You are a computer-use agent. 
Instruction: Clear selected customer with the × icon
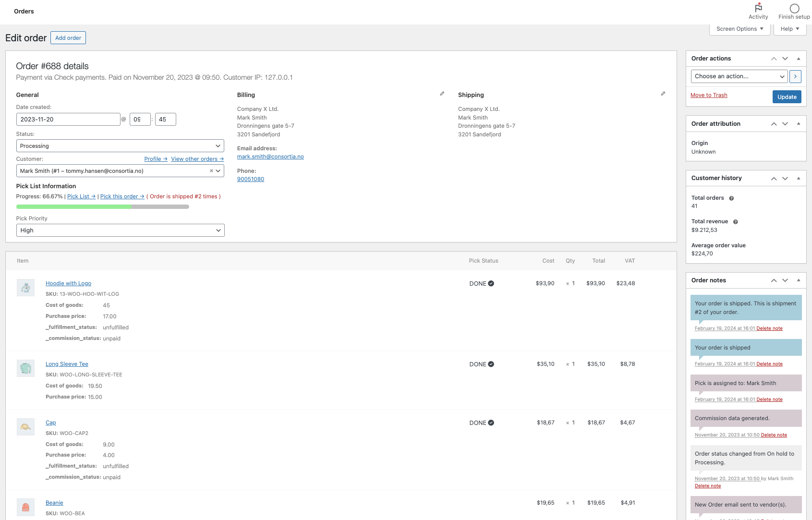(x=210, y=170)
